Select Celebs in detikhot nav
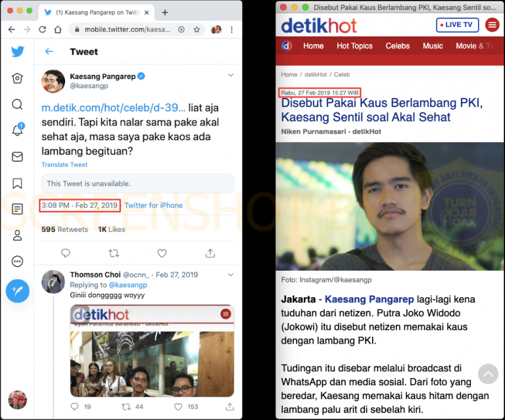This screenshot has width=505, height=420. pos(398,46)
